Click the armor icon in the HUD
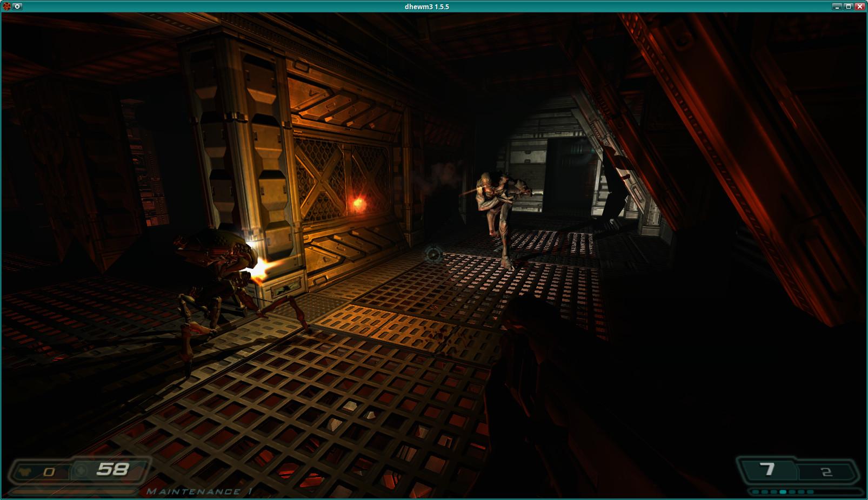The width and height of the screenshot is (868, 500). coord(26,471)
